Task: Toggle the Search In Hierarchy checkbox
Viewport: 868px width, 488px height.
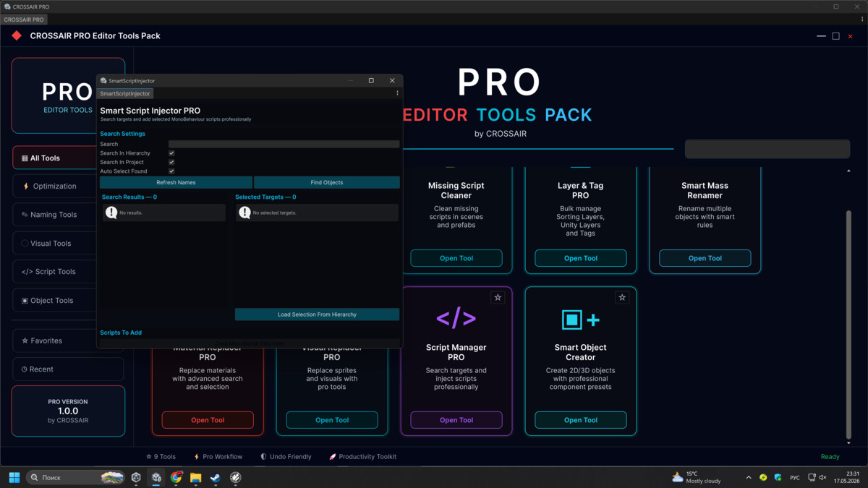Action: pos(171,153)
